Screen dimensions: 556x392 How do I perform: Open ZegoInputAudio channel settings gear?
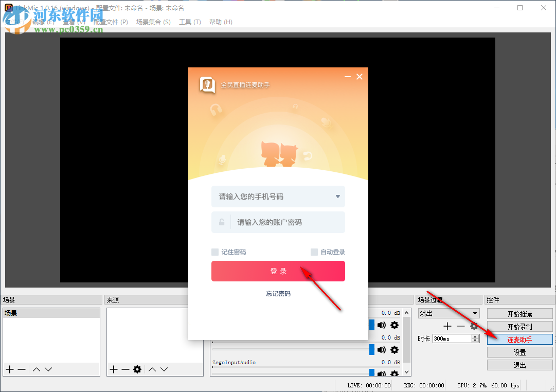pos(394,373)
